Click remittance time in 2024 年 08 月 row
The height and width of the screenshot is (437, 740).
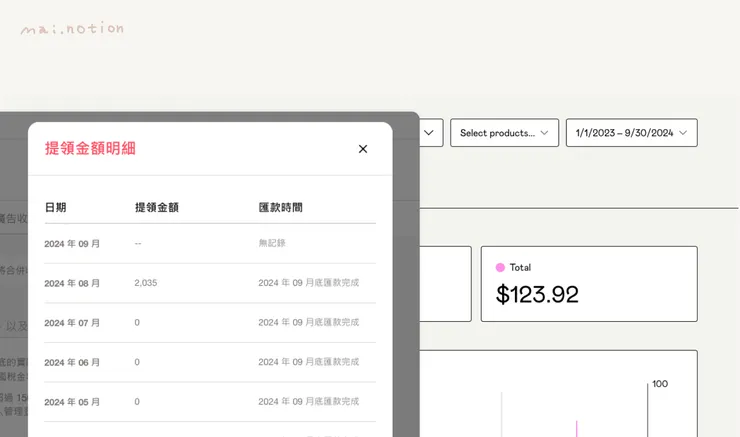309,283
